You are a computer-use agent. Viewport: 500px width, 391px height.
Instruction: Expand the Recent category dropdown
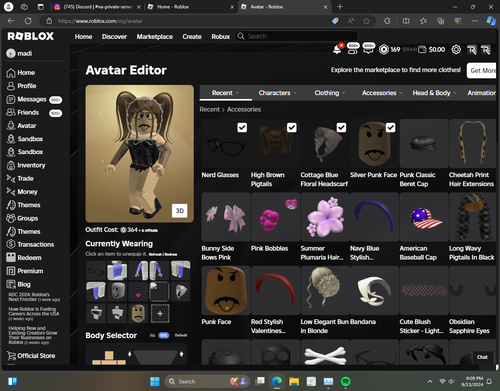click(x=226, y=93)
